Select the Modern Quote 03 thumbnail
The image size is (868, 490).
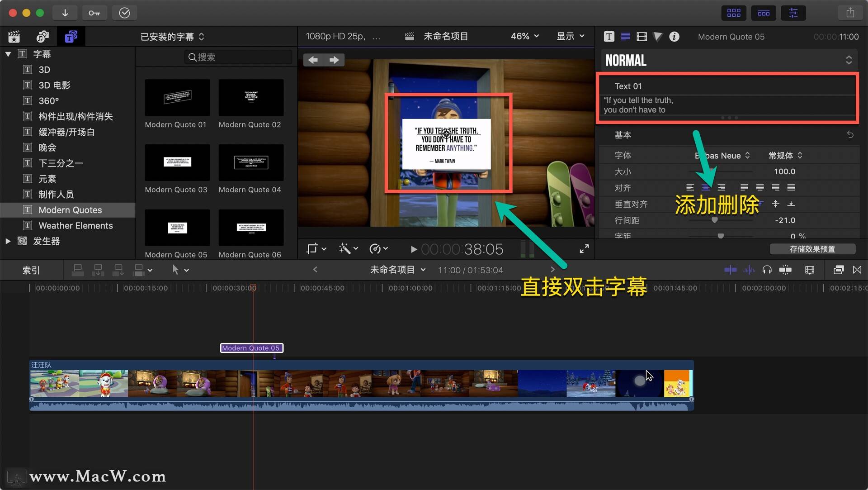(177, 162)
